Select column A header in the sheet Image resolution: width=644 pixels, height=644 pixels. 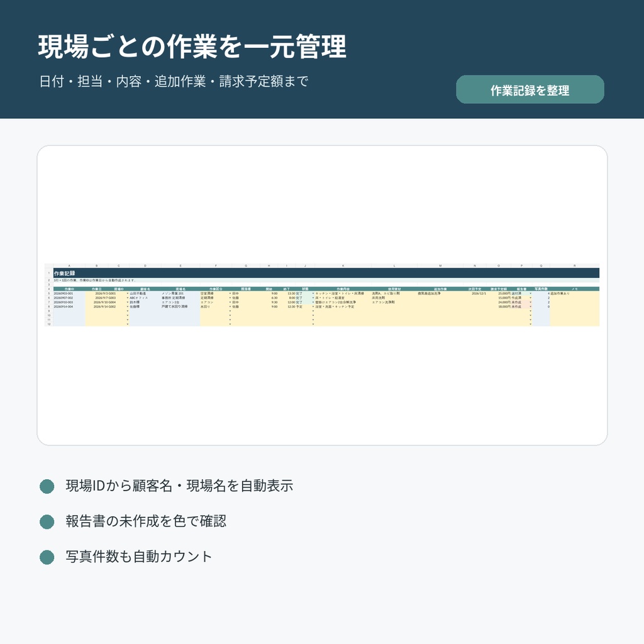[x=69, y=266]
